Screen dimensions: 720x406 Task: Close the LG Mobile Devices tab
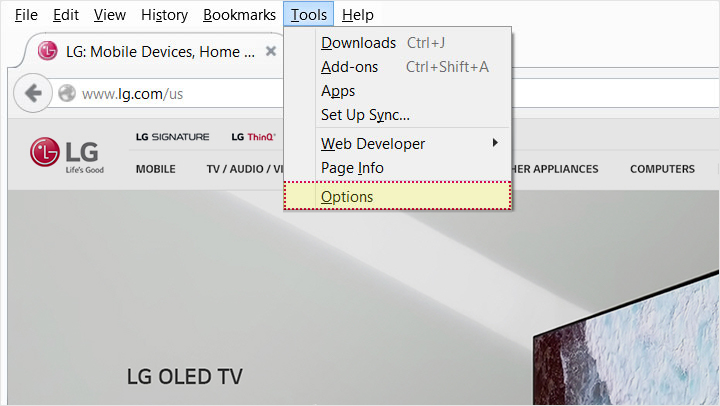270,51
